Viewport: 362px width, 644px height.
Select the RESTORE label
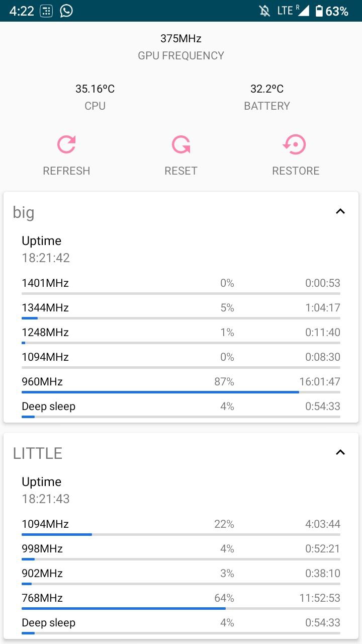(296, 171)
